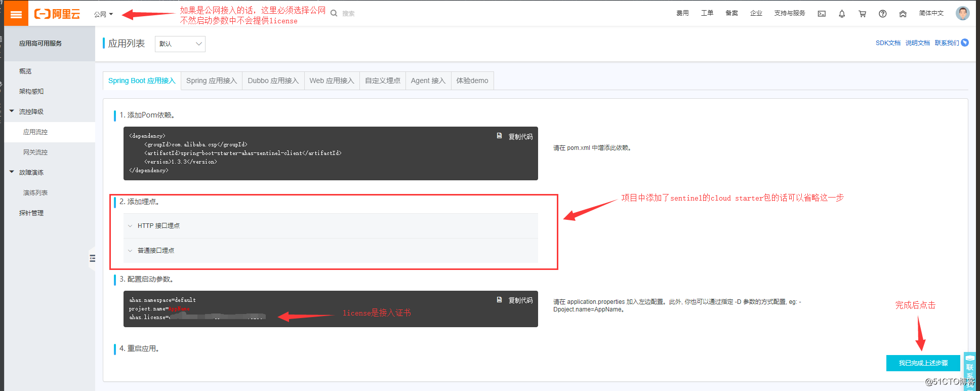Viewport: 980px width, 391px height.
Task: Switch to 自定义埋点 tab
Action: pyautogui.click(x=383, y=81)
